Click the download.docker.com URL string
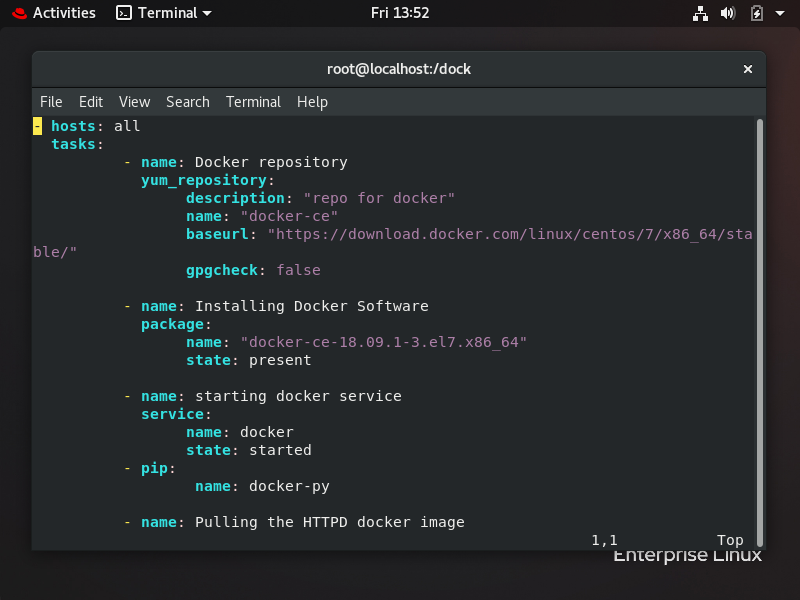The image size is (800, 600). [x=510, y=234]
